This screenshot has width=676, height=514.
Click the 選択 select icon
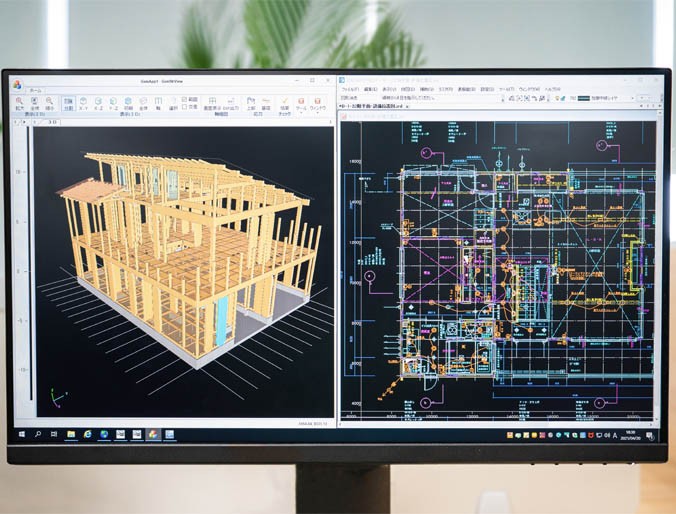pos(173,103)
